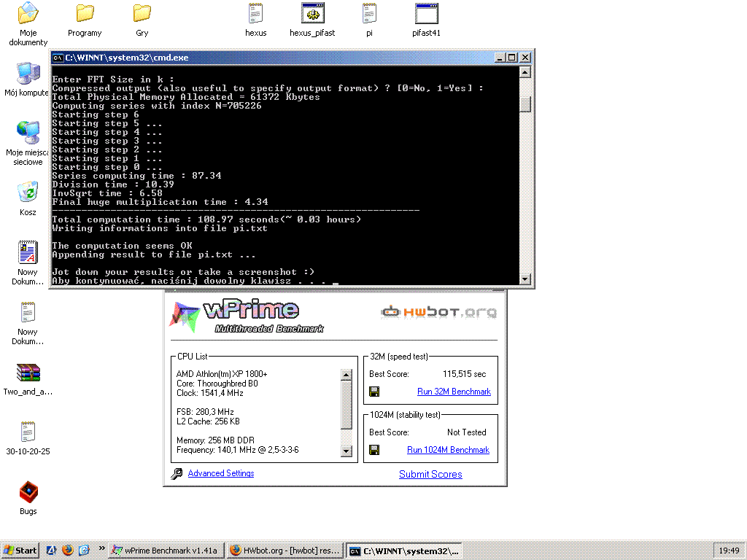Image resolution: width=747 pixels, height=560 pixels.
Task: Launch Internet Explorer quick launch icon
Action: (x=84, y=551)
